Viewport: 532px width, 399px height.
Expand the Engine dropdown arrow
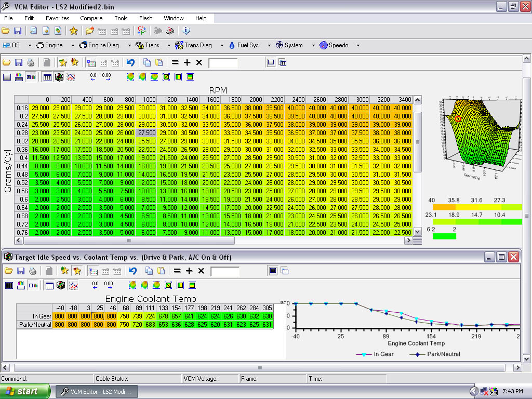click(x=73, y=46)
